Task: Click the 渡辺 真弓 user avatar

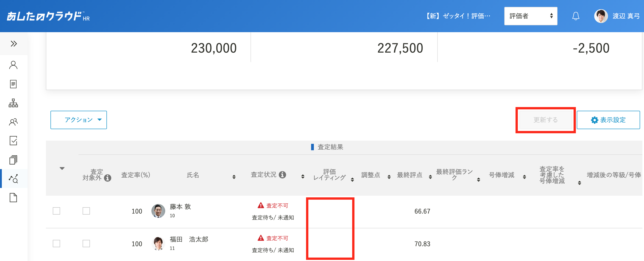Action: pyautogui.click(x=601, y=16)
